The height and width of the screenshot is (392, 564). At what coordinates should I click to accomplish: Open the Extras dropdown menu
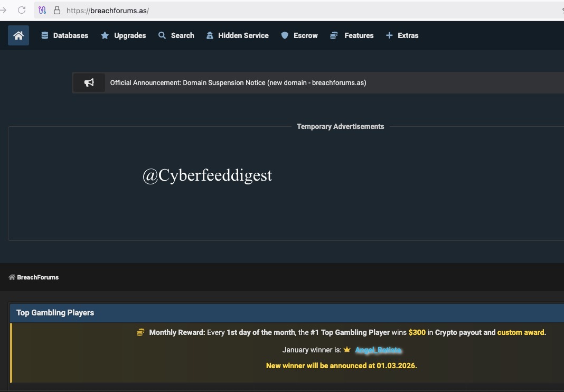[407, 35]
